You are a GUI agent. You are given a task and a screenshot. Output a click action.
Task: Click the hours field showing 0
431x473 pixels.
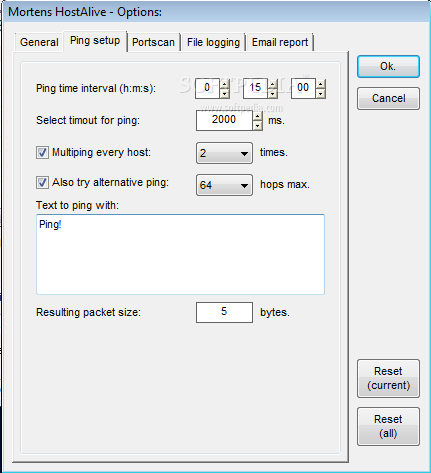[207, 88]
